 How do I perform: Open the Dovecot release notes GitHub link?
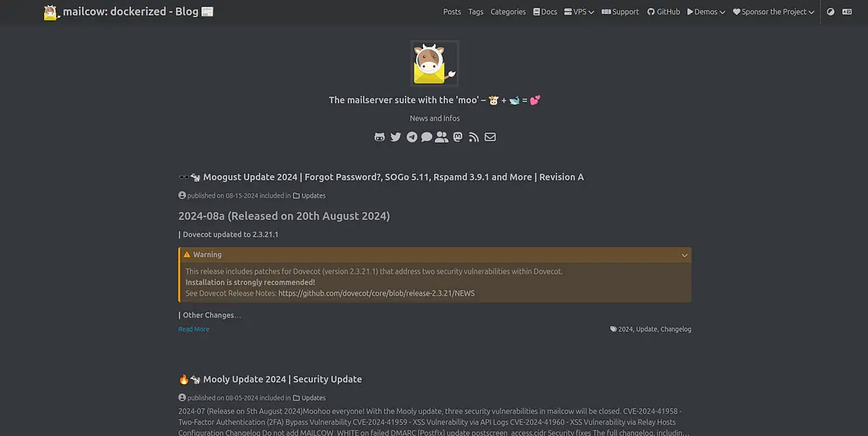[x=376, y=293]
